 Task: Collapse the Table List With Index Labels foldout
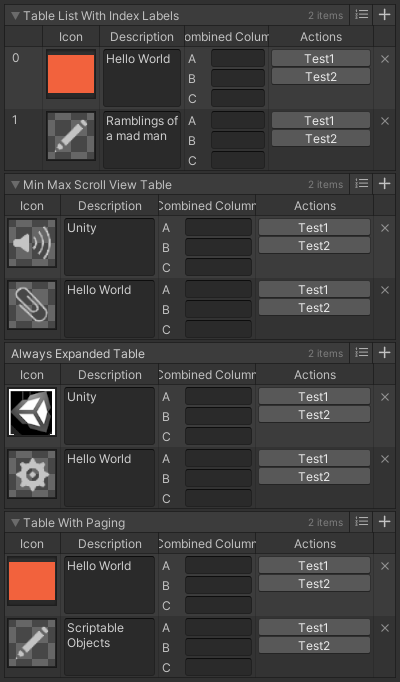(16, 16)
